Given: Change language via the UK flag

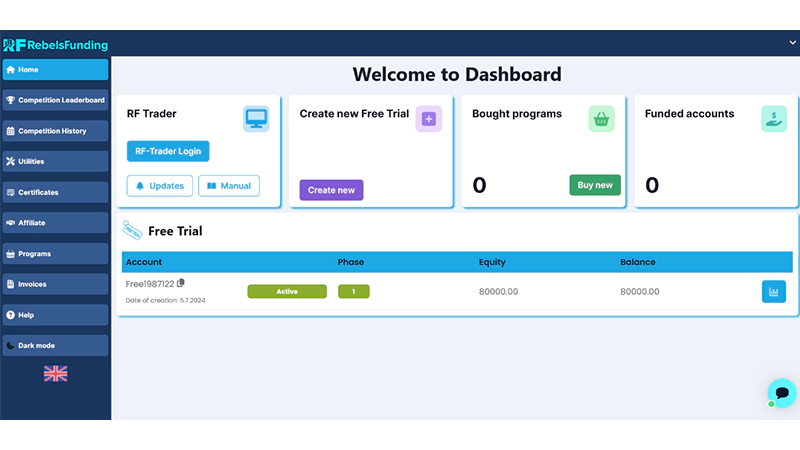Looking at the screenshot, I should tap(55, 373).
